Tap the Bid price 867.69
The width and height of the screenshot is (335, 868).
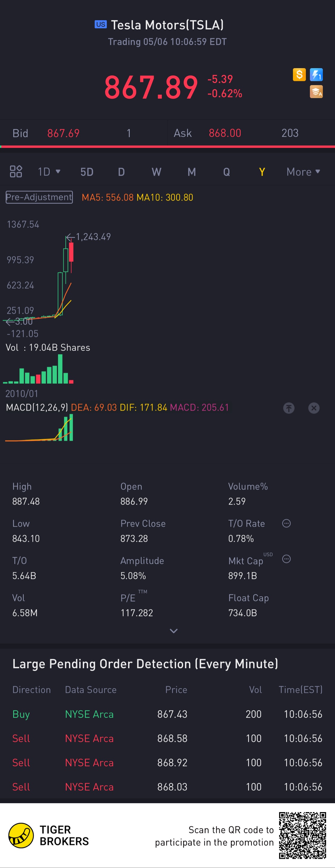[x=63, y=134]
